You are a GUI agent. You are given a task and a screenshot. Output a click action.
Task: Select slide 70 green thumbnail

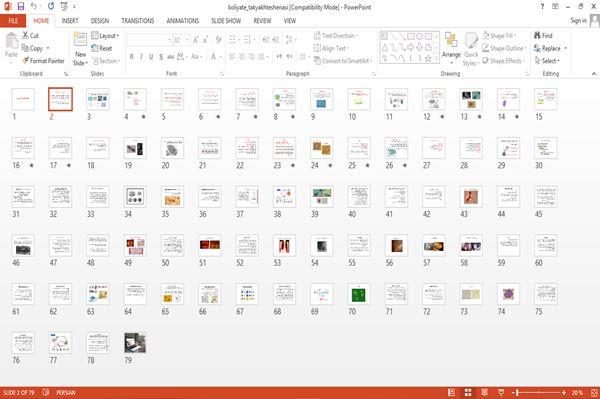tap(359, 294)
